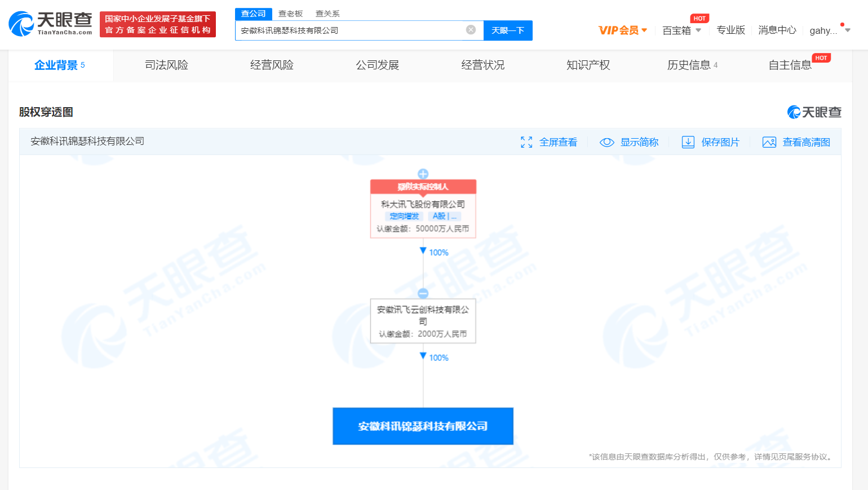The image size is (868, 490).
Task: Switch to the 查公司 search tab
Action: 254,14
